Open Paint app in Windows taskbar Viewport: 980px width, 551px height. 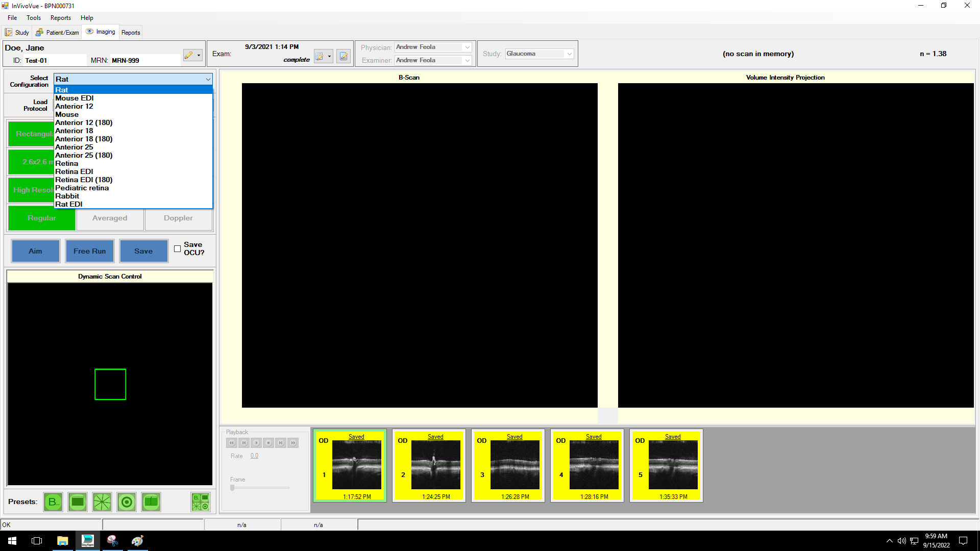[x=137, y=541]
